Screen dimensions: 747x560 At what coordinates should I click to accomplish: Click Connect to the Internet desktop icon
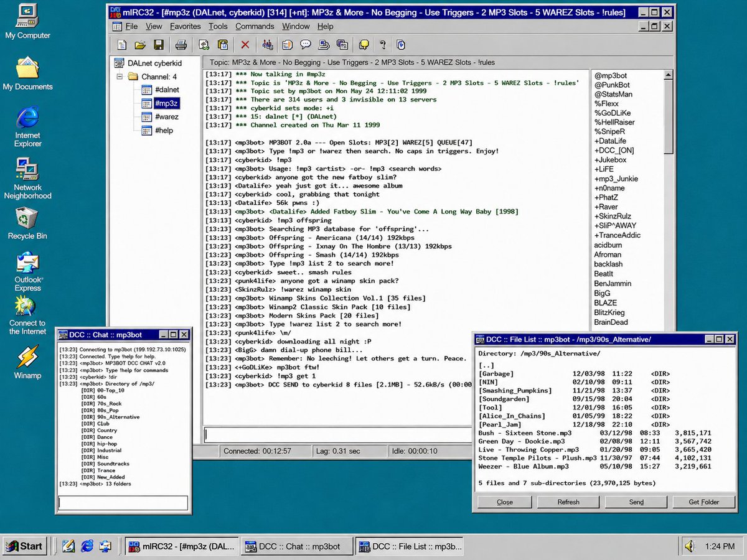tap(27, 316)
